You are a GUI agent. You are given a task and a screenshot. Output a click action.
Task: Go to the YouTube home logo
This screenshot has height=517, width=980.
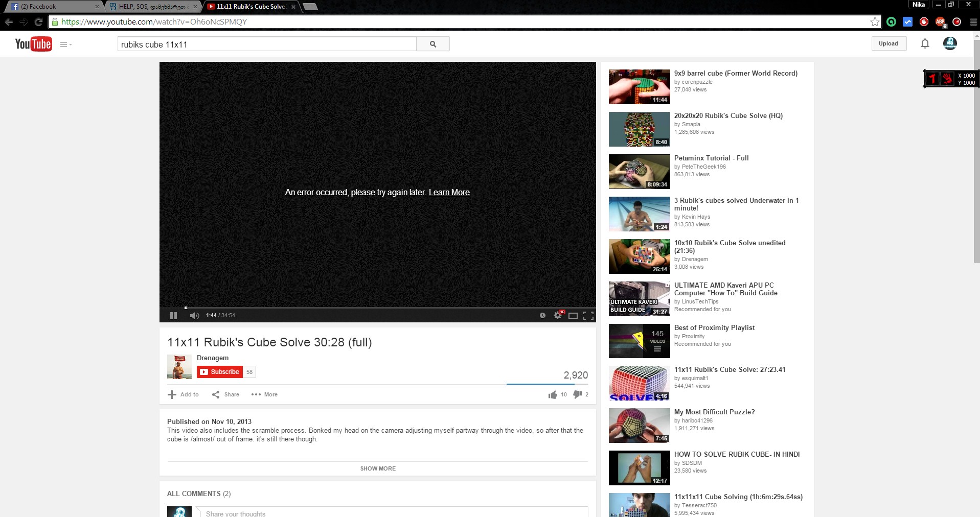(33, 44)
